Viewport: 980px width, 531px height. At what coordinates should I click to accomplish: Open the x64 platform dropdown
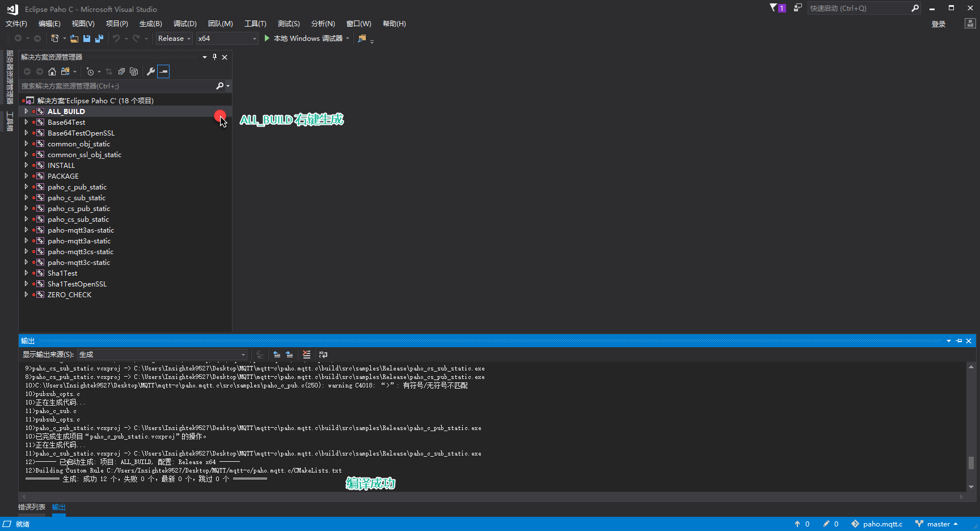pyautogui.click(x=227, y=38)
